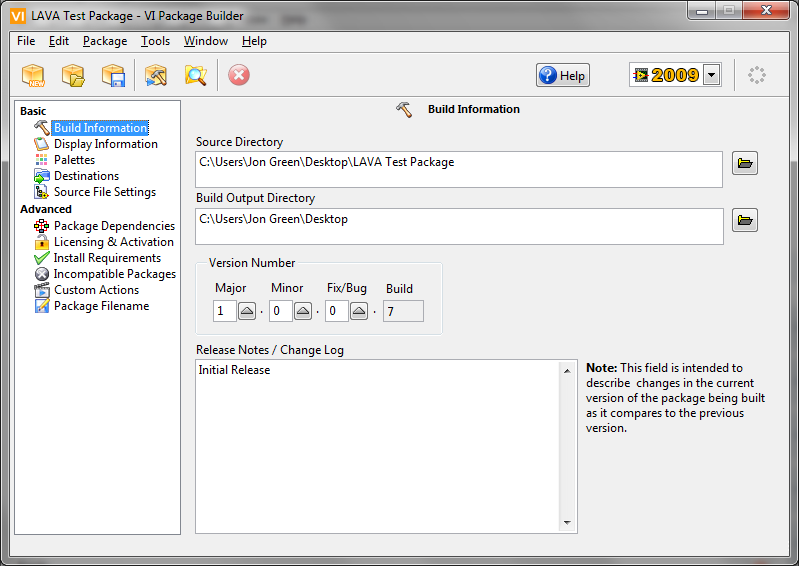Click the release notes scrollbar down arrow

click(567, 523)
